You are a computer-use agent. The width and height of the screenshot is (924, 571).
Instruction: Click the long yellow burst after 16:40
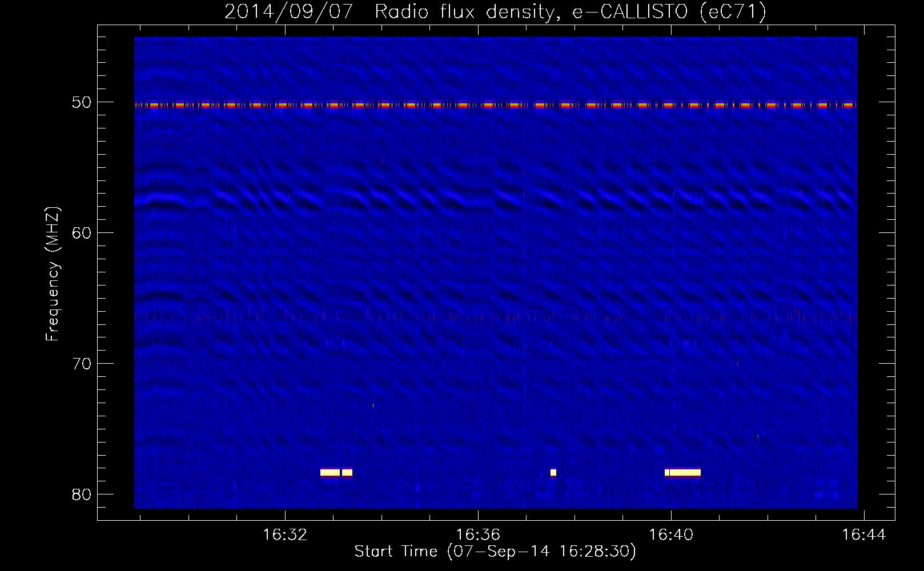point(682,472)
